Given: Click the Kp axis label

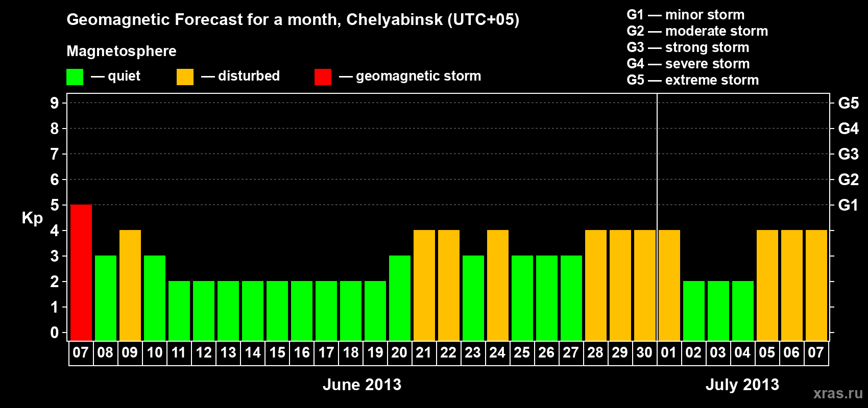Looking at the screenshot, I should tap(32, 218).
